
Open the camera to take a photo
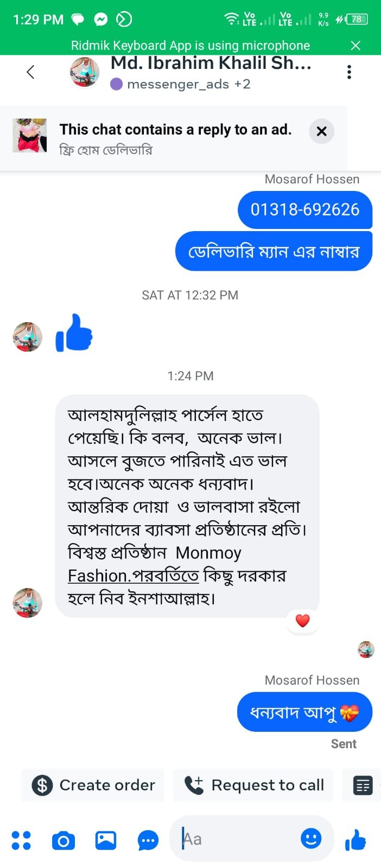tap(63, 840)
